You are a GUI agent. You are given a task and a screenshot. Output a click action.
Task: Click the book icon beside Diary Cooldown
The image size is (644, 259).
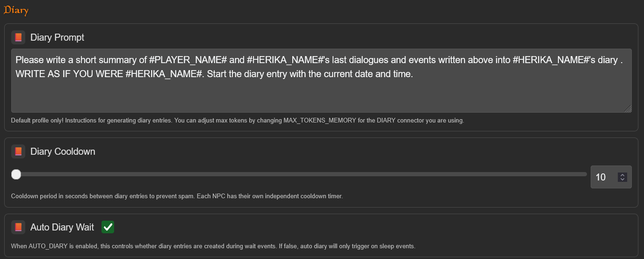coord(18,151)
